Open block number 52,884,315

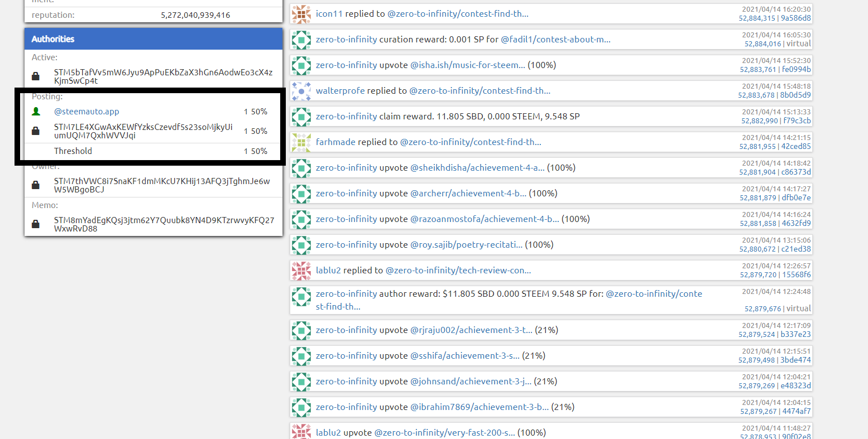(x=757, y=18)
